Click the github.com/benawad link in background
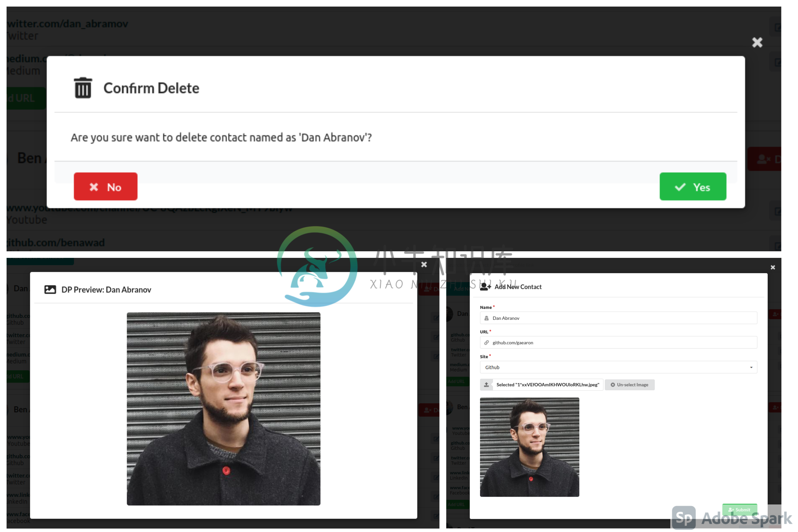 coord(56,243)
